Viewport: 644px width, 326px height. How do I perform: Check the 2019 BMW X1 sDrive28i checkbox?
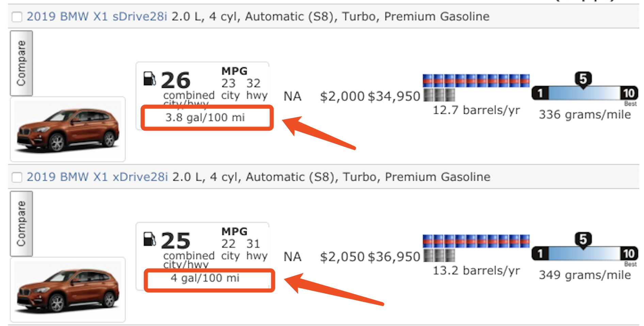click(x=17, y=17)
